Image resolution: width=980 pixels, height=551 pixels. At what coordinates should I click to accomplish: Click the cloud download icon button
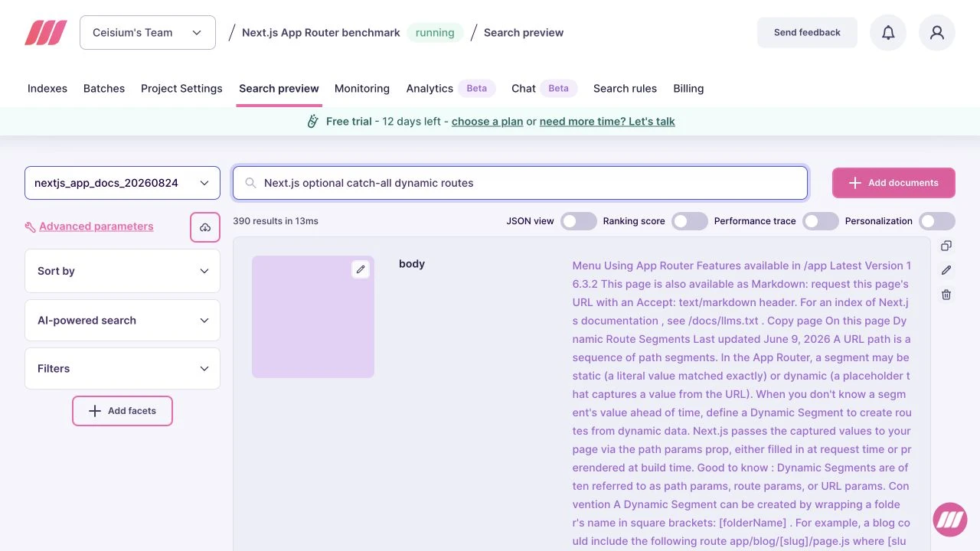click(205, 227)
